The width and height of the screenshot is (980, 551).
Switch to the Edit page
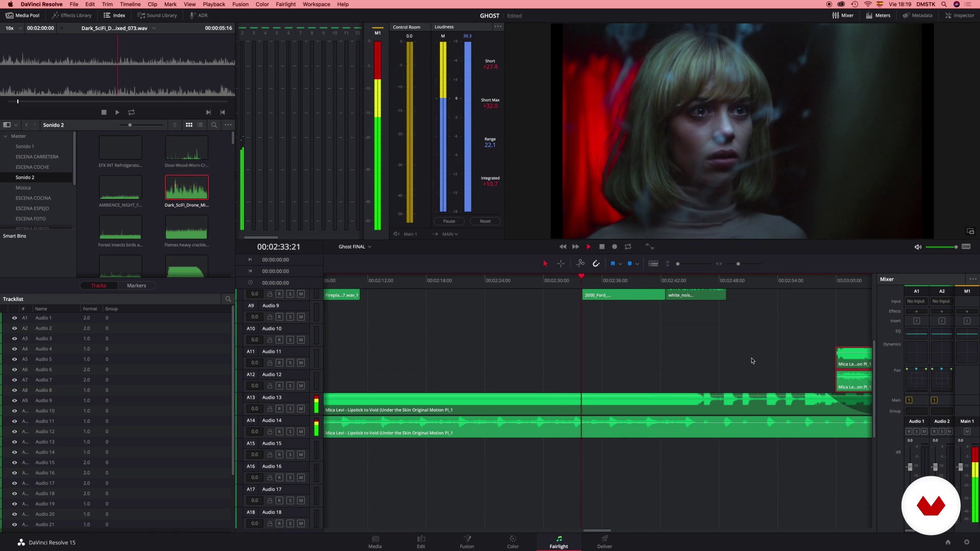click(x=421, y=542)
